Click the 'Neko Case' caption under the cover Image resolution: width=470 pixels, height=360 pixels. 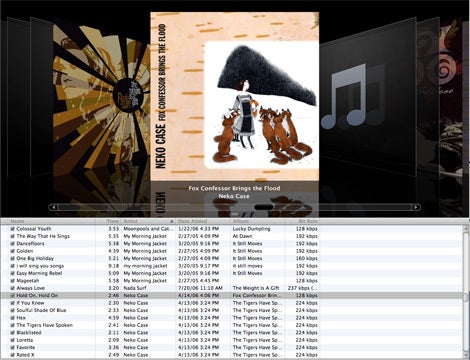(x=234, y=196)
